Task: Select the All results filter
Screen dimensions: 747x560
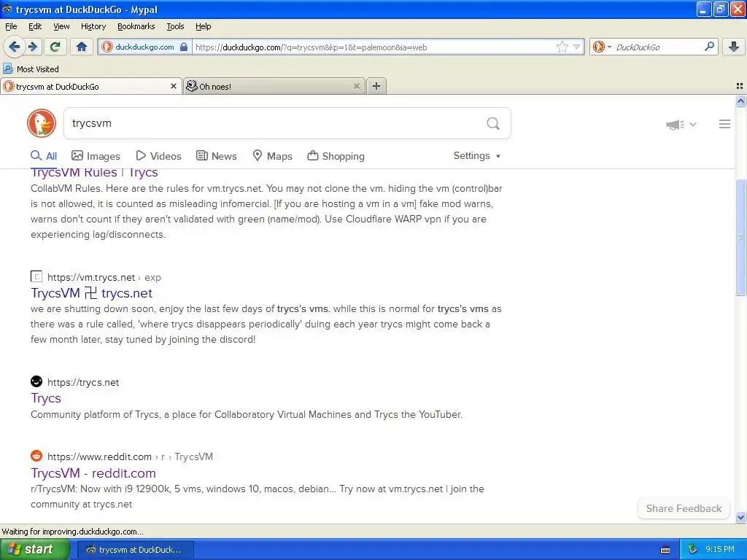Action: [44, 156]
